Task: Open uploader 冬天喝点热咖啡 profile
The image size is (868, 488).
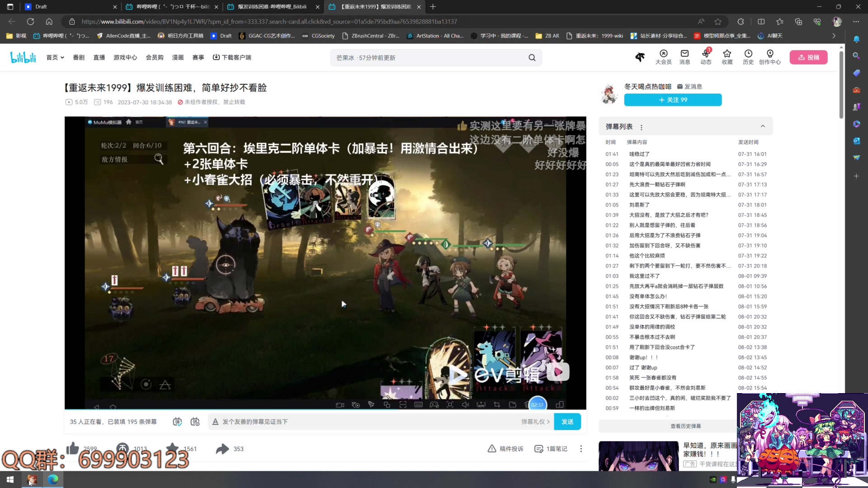Action: coord(648,86)
